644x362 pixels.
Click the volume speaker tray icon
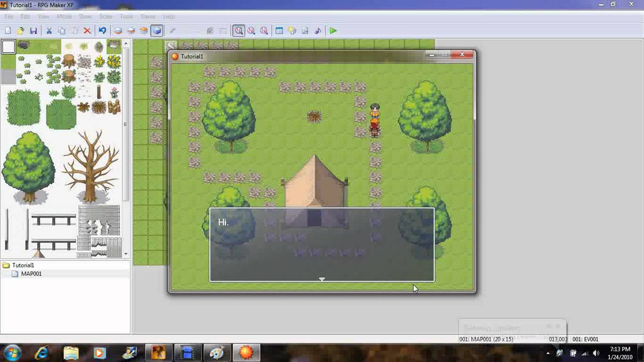(596, 353)
